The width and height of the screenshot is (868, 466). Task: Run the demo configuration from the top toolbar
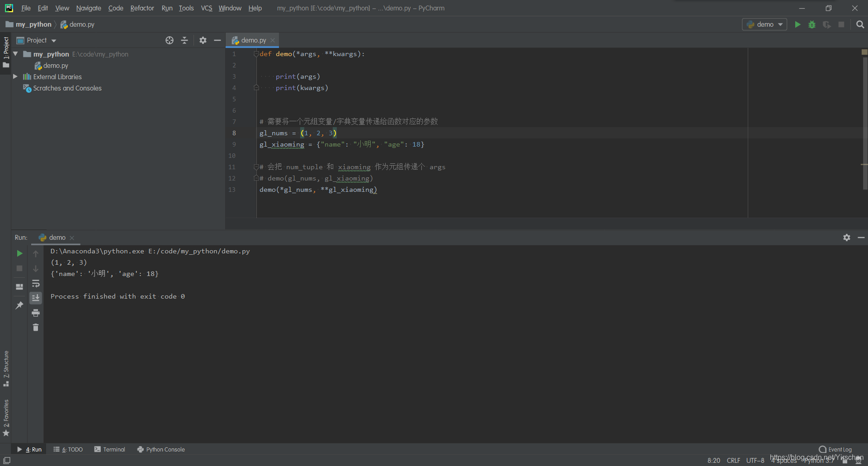pos(797,24)
